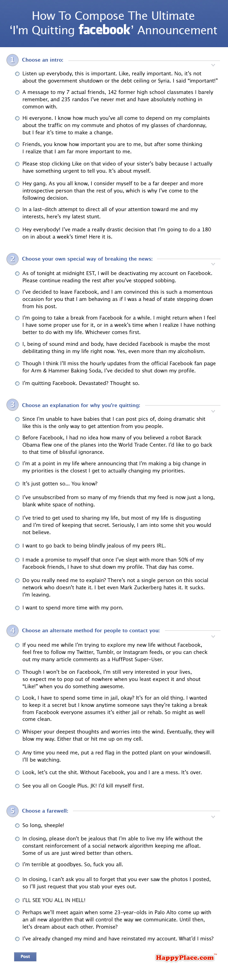
Task: Collapse the 'breaking the news' section chevron
Action: [x=213, y=264]
